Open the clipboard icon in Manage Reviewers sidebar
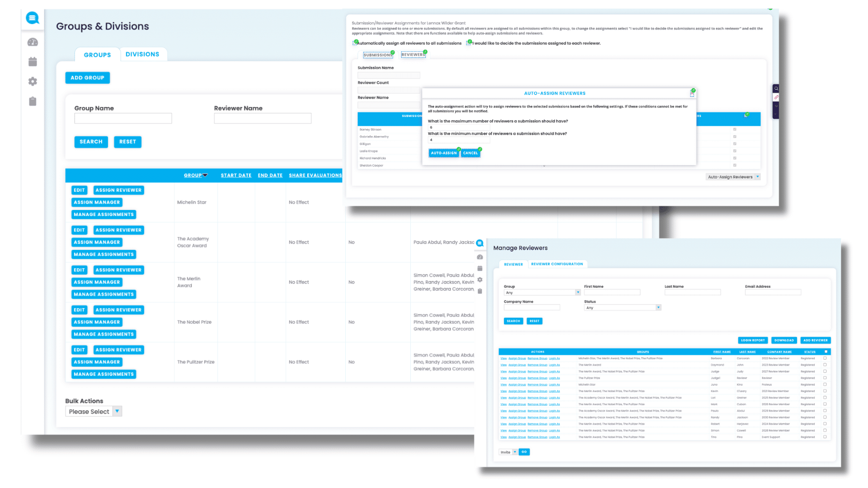Screen dimensions: 868x488 coord(480,291)
